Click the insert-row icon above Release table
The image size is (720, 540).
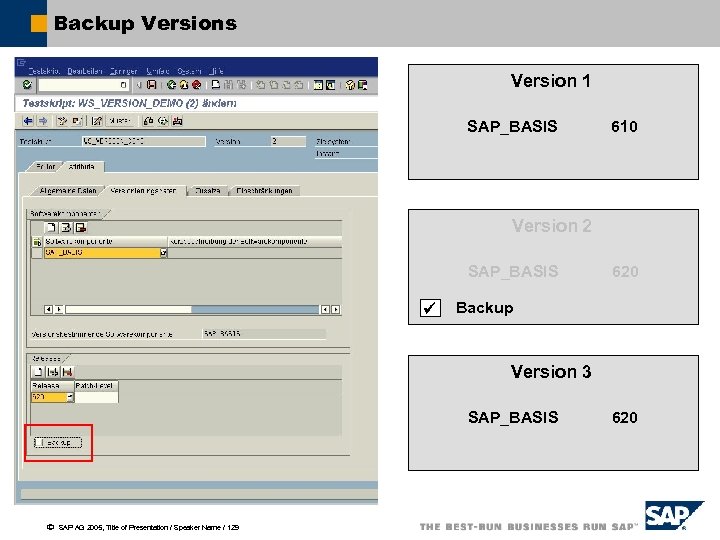[53, 371]
